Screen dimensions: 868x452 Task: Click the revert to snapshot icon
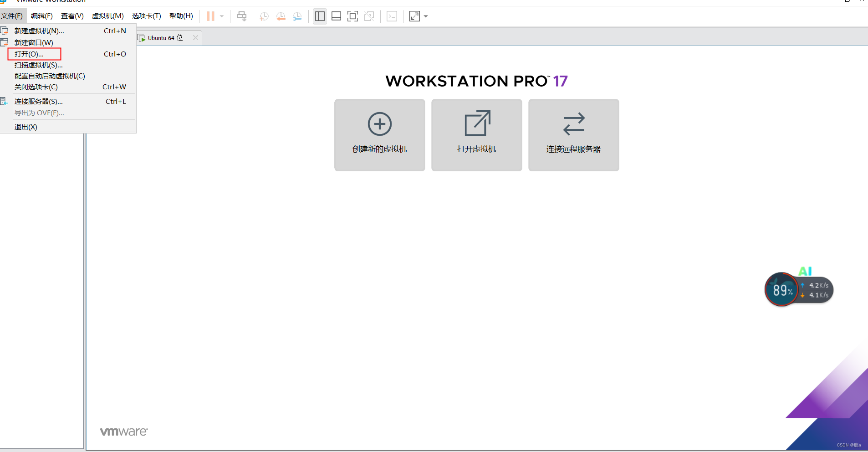pos(281,16)
